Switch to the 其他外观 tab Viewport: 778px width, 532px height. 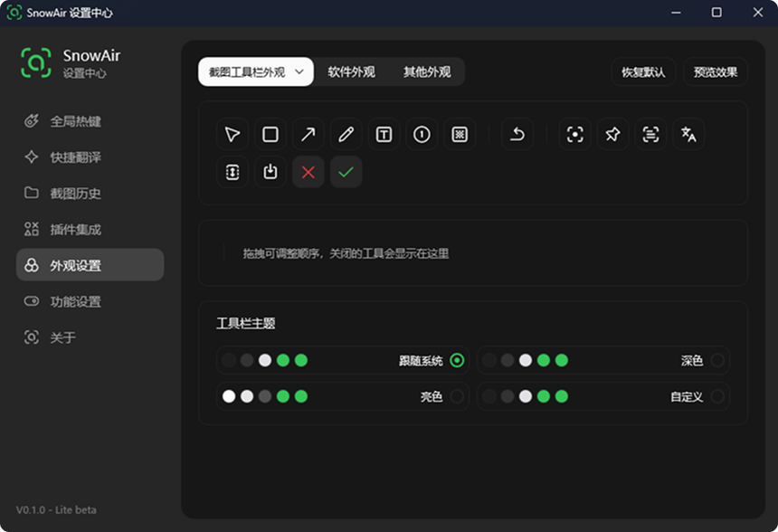tap(427, 72)
